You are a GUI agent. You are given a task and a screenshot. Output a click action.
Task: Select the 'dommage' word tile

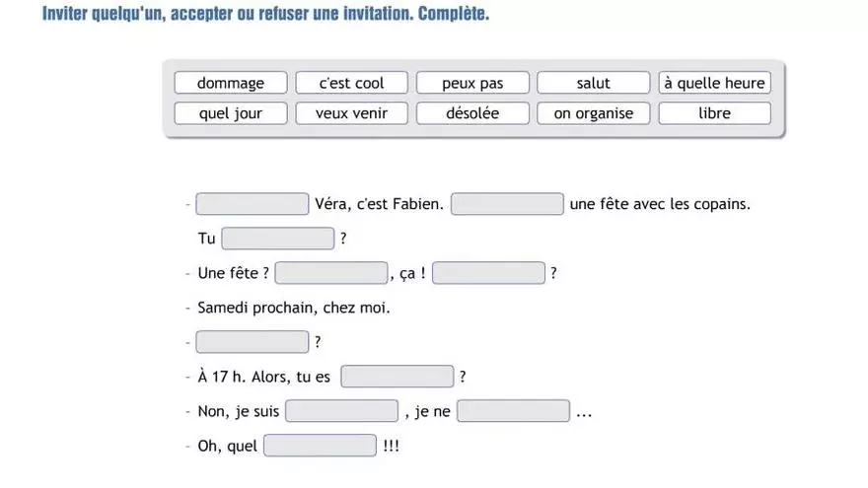point(231,83)
